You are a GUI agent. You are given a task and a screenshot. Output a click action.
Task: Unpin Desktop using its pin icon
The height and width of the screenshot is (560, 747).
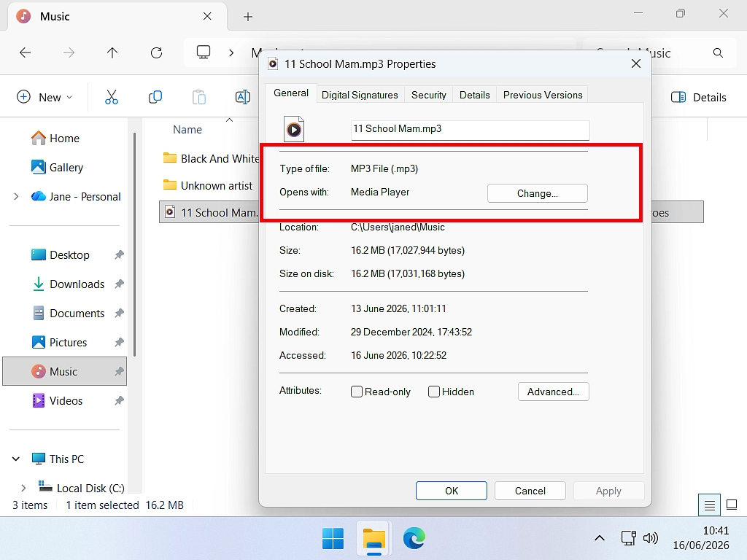119,254
